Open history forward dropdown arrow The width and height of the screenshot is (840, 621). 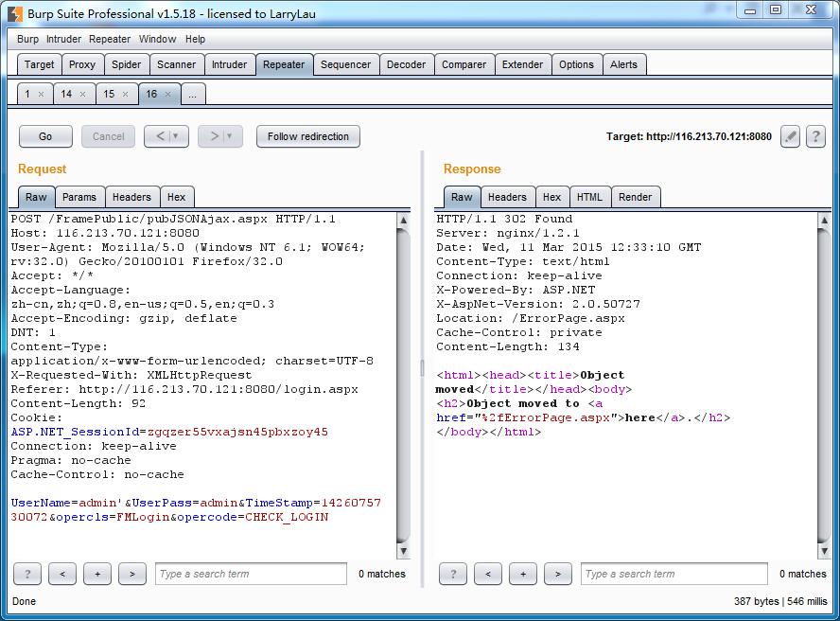(x=229, y=136)
